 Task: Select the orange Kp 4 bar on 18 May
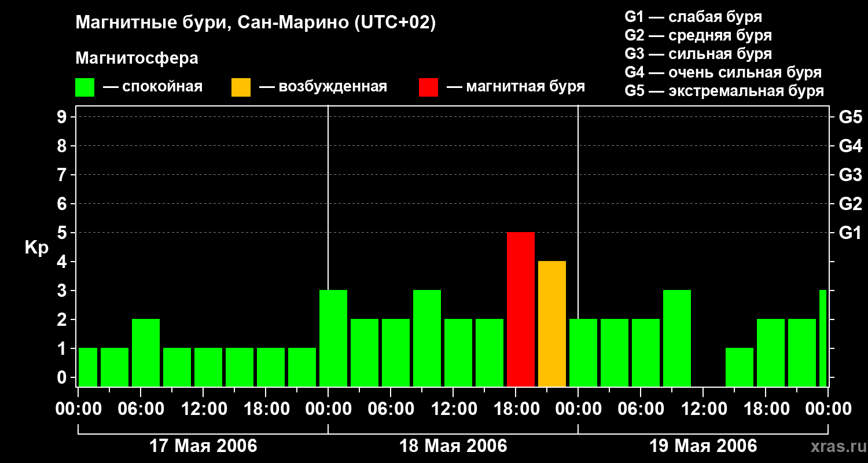552,324
